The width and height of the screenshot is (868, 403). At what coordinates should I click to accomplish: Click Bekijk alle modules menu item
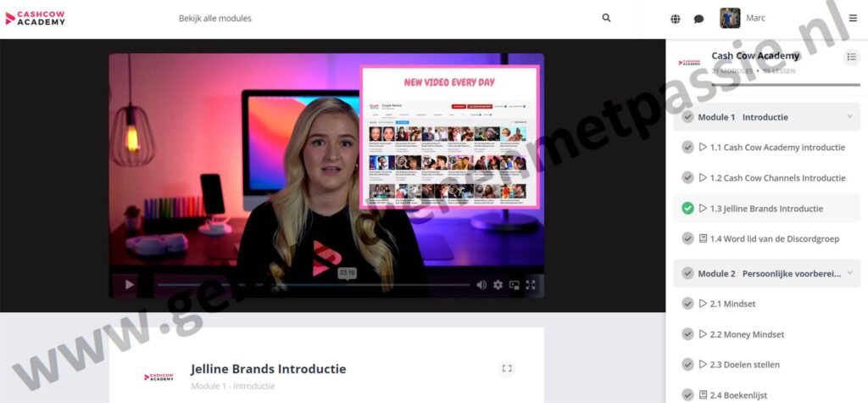point(214,18)
